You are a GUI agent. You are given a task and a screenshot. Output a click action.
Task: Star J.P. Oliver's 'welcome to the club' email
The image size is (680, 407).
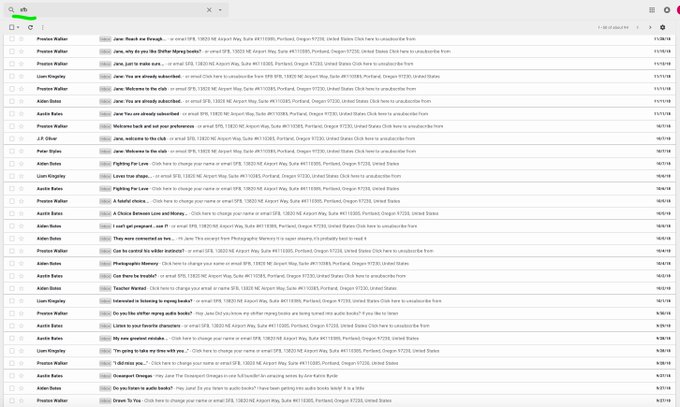[21, 139]
